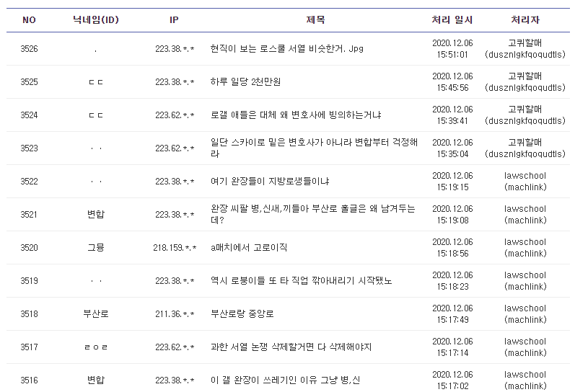Open post 'a매치에서 고로이직'
This screenshot has height=392, width=575.
[249, 248]
